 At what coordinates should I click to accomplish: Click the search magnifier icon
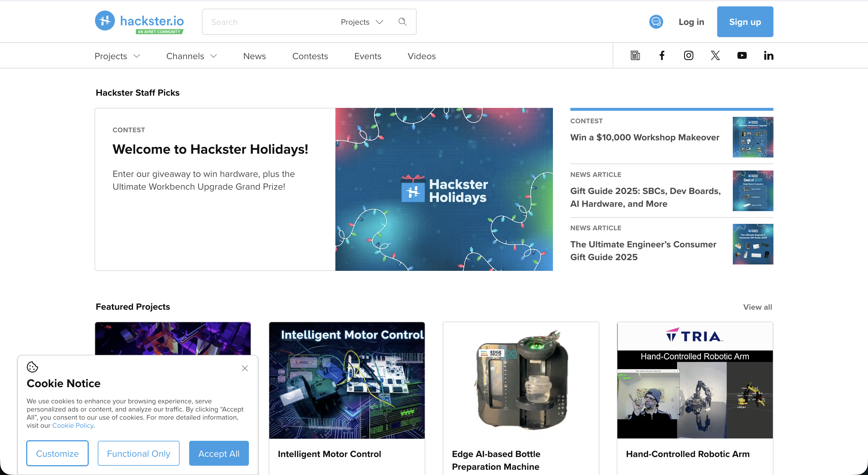point(402,22)
